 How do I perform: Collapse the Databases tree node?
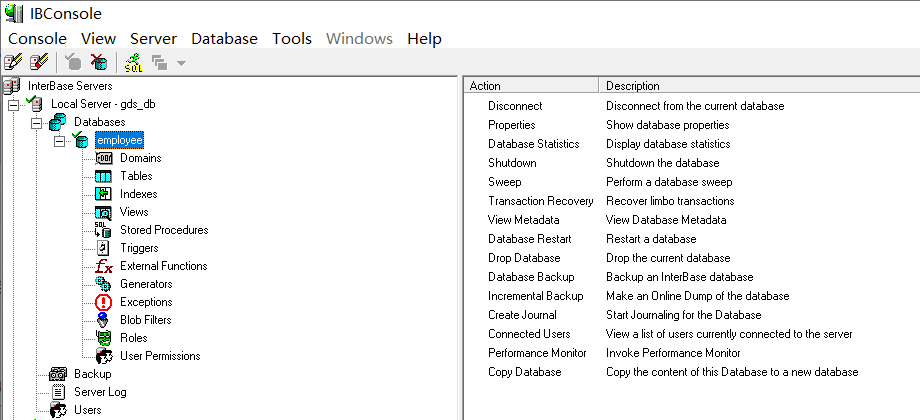pos(36,124)
